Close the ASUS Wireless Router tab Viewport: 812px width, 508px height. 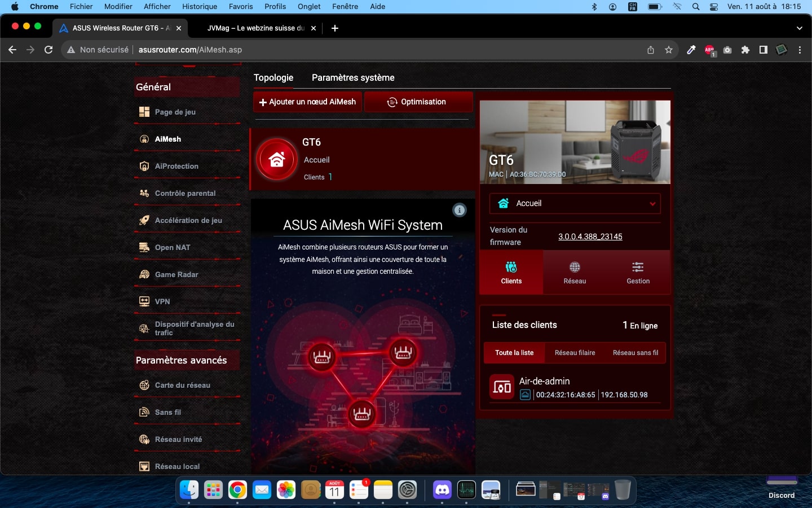(179, 28)
